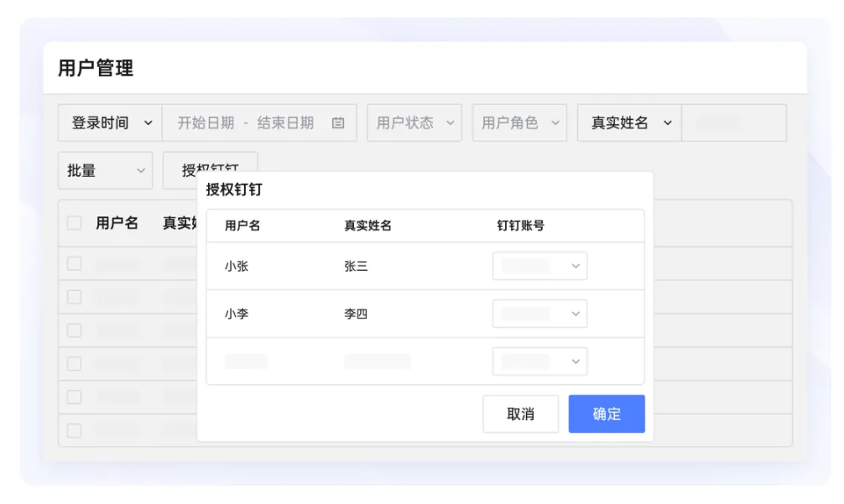The height and width of the screenshot is (504, 844).
Task: Click the calendar icon in date range
Action: pos(338,123)
